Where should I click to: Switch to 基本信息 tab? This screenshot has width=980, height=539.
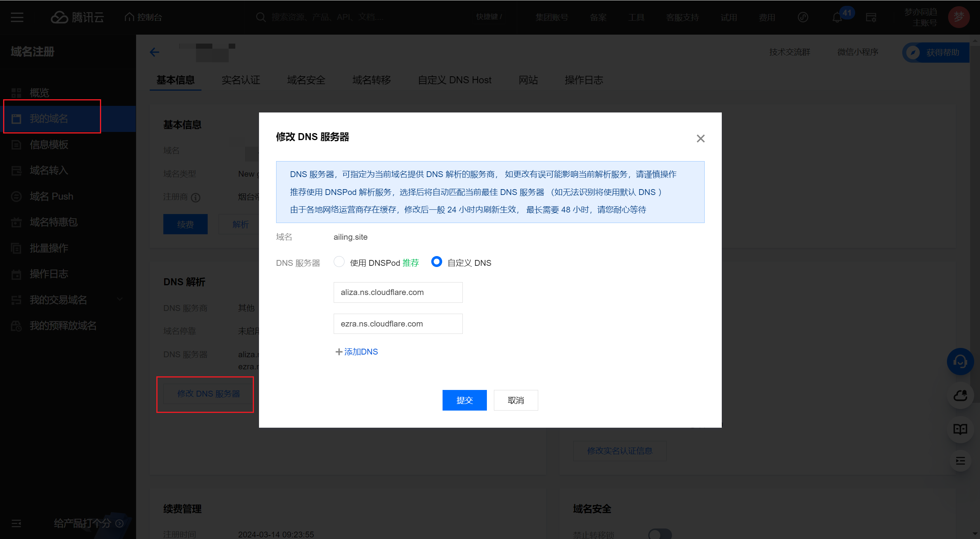(x=175, y=80)
